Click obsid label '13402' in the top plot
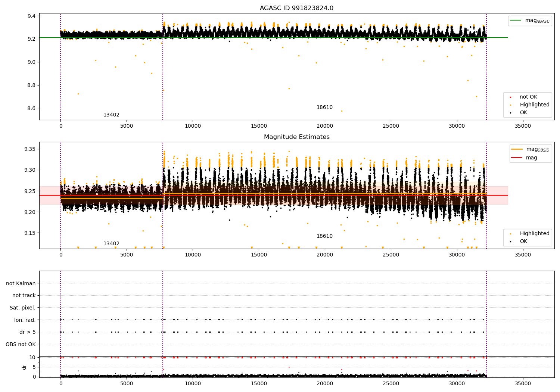Image resolution: width=560 pixels, height=392 pixels. pyautogui.click(x=111, y=115)
